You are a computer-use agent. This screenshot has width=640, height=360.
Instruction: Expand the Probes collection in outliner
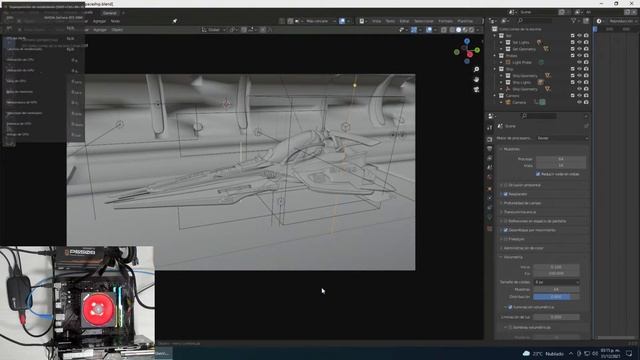pyautogui.click(x=495, y=56)
